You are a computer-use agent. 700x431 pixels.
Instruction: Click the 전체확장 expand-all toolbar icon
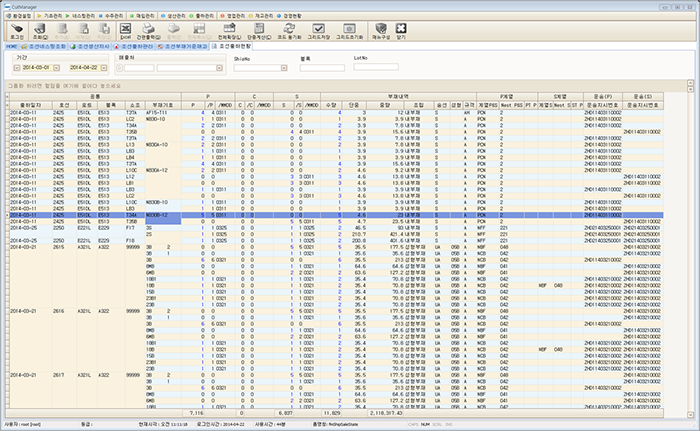tap(229, 29)
